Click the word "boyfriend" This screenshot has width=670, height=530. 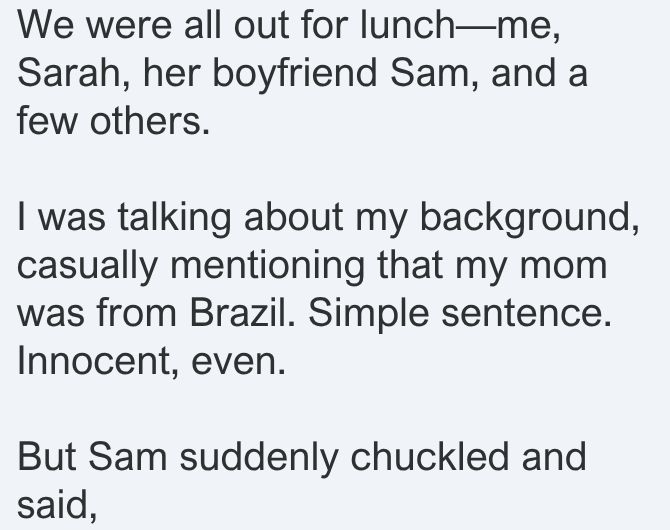tap(294, 73)
